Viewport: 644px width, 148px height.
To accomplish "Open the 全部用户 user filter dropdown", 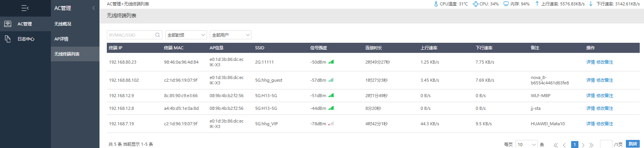I will 231,35.
